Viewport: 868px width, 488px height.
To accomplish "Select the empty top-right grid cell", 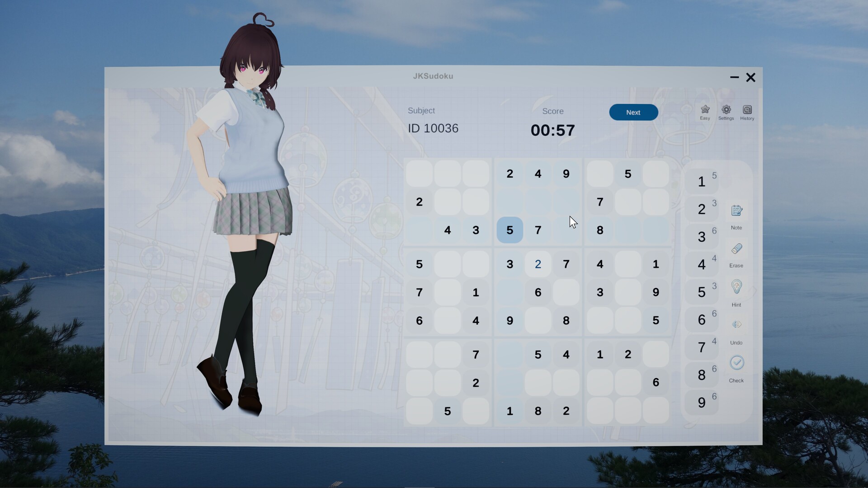I will [656, 174].
